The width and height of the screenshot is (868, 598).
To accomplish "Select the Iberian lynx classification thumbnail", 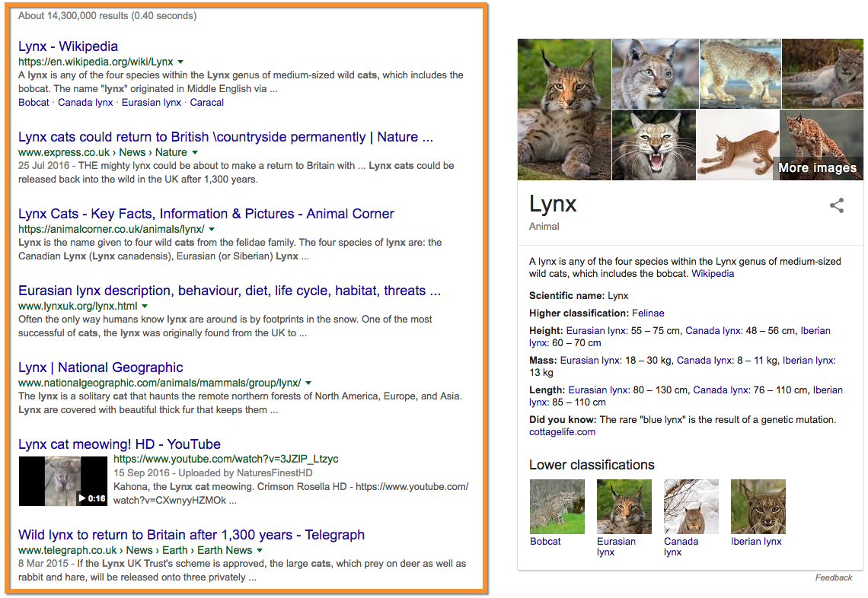I will pos(758,506).
